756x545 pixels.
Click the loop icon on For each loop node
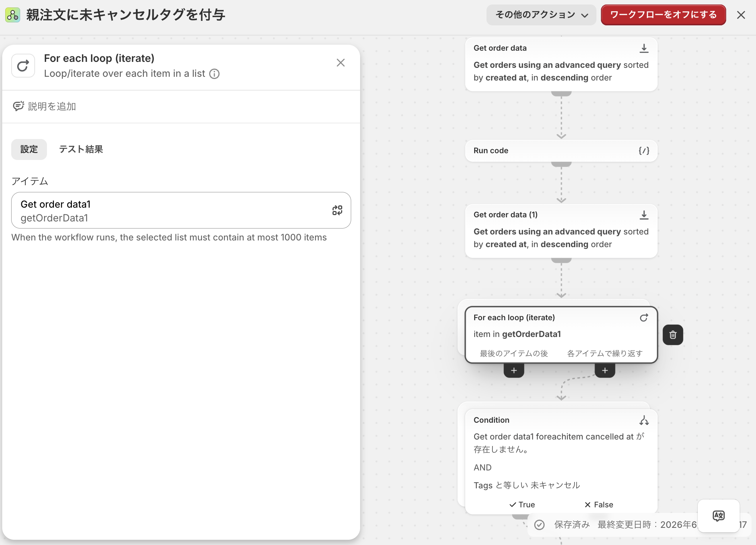click(x=644, y=318)
